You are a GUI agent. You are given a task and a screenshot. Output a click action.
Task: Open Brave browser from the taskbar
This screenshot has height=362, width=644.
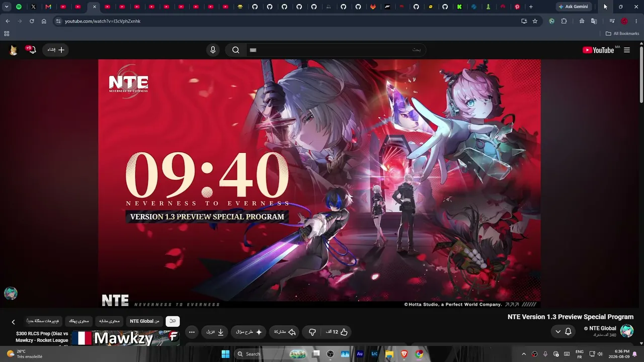coord(404,354)
